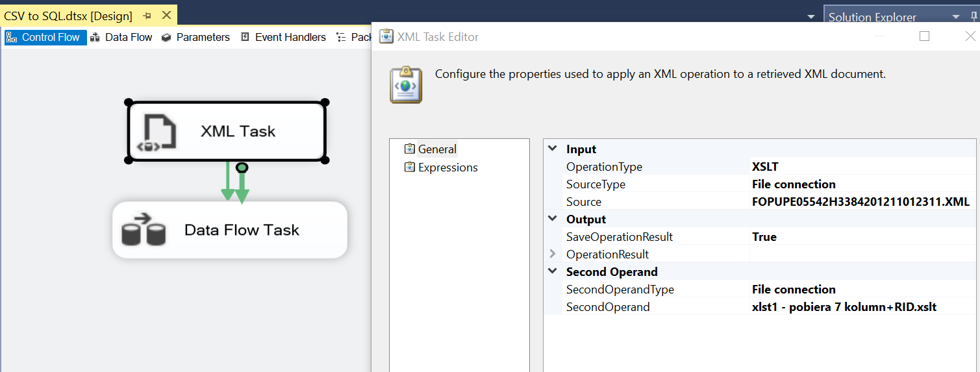This screenshot has height=372, width=980.
Task: Select the Expressions page in the editor
Action: 447,167
